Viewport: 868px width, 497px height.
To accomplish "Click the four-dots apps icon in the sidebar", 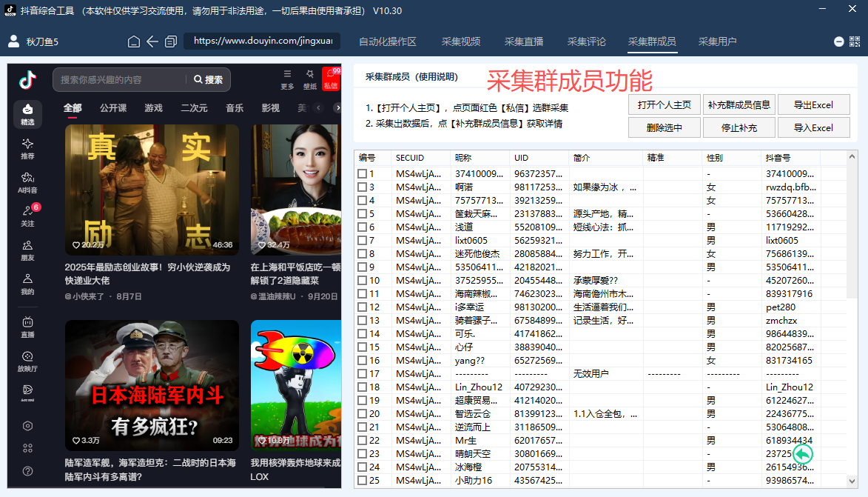I will [x=27, y=448].
